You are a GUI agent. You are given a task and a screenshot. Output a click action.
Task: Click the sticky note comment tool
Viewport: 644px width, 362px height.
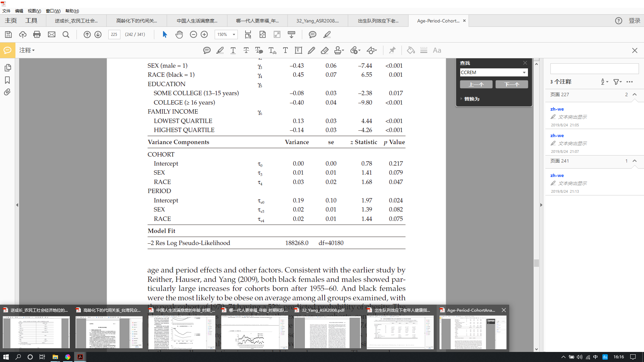pos(207,50)
